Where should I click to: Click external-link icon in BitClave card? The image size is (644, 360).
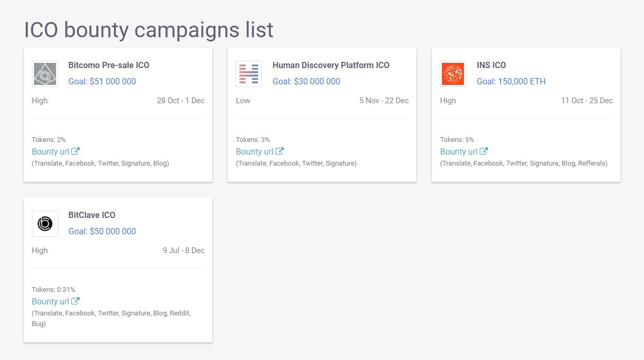pos(75,301)
